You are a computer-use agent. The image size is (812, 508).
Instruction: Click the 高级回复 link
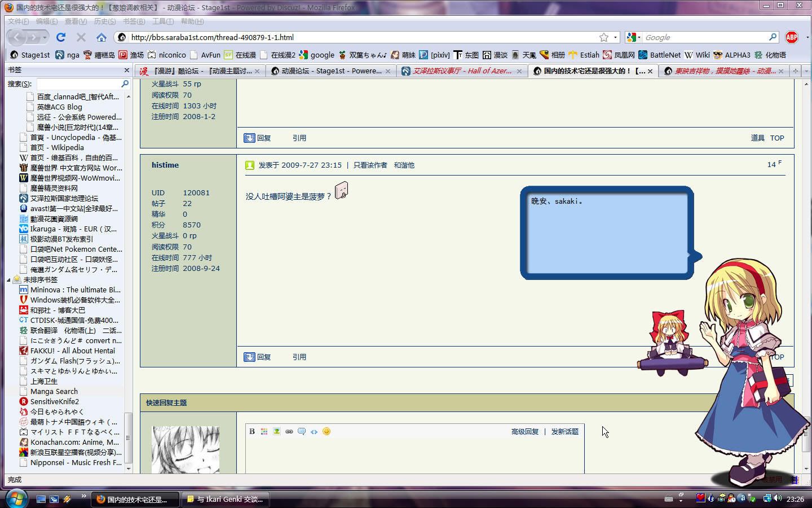coord(525,432)
